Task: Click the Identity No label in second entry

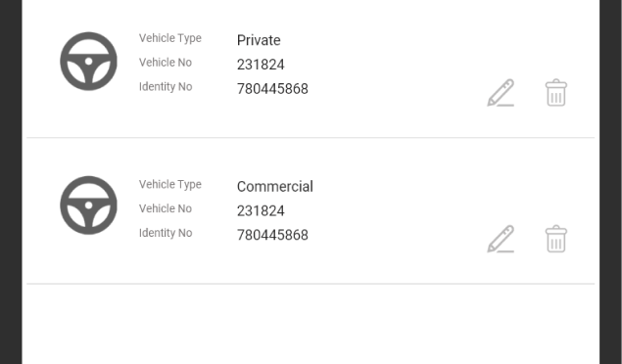Action: click(166, 233)
